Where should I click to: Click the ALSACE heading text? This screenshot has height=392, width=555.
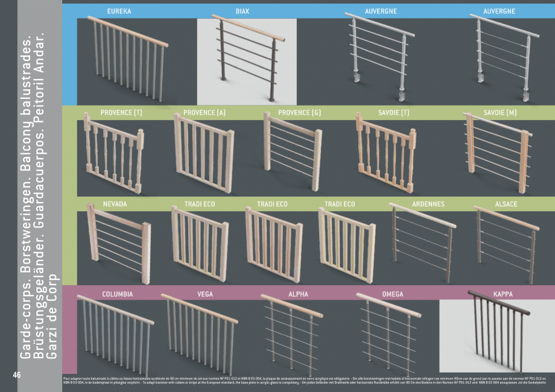coord(506,204)
